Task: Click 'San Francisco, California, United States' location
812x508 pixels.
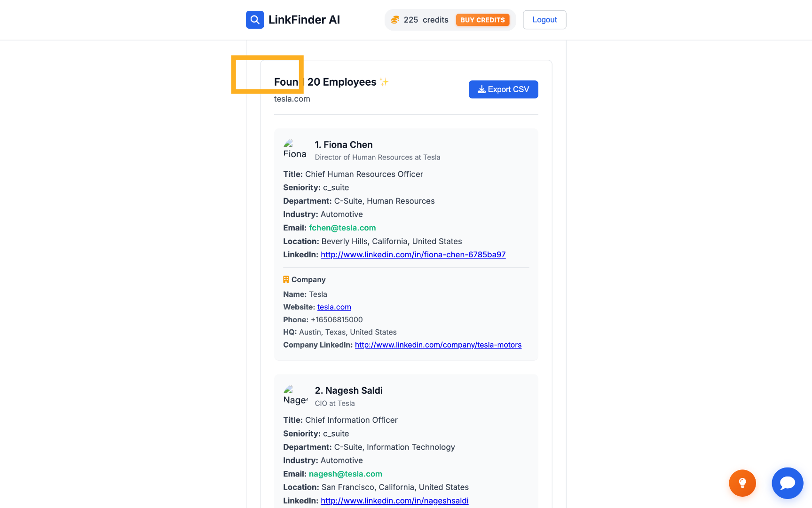Action: 395,487
